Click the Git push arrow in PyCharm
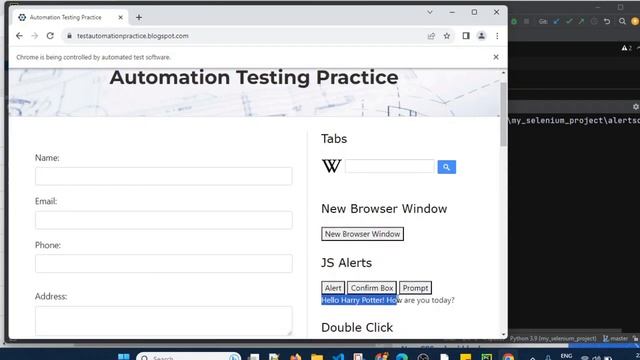The height and width of the screenshot is (360, 640). click(x=581, y=21)
